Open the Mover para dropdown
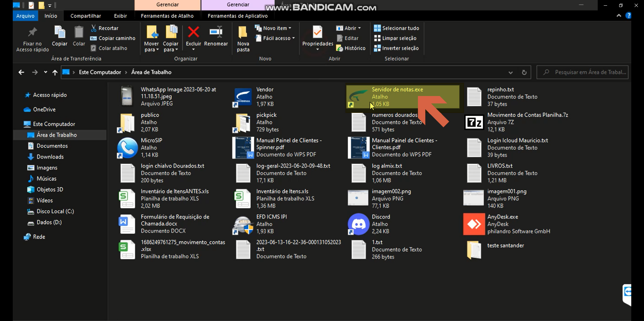 (151, 47)
